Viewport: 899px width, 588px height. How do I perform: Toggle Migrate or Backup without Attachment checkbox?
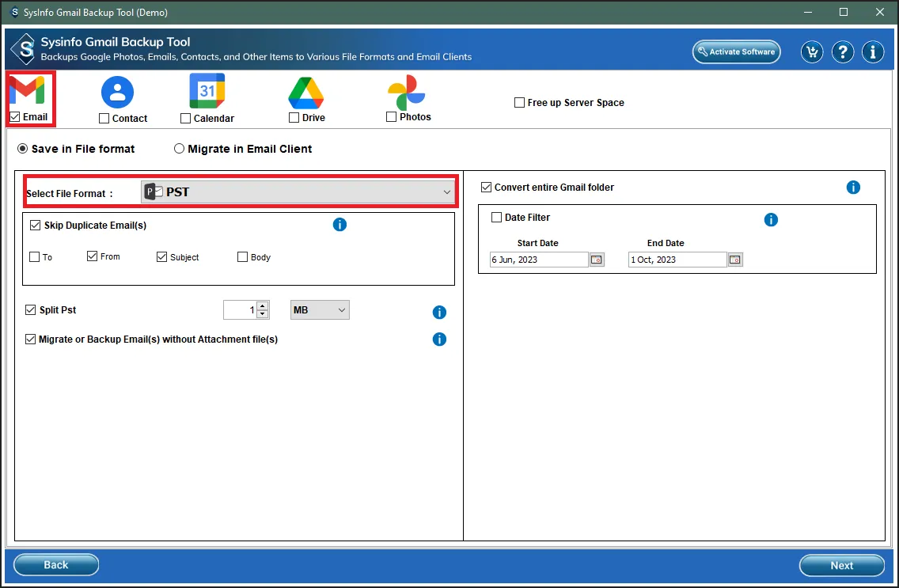(30, 340)
